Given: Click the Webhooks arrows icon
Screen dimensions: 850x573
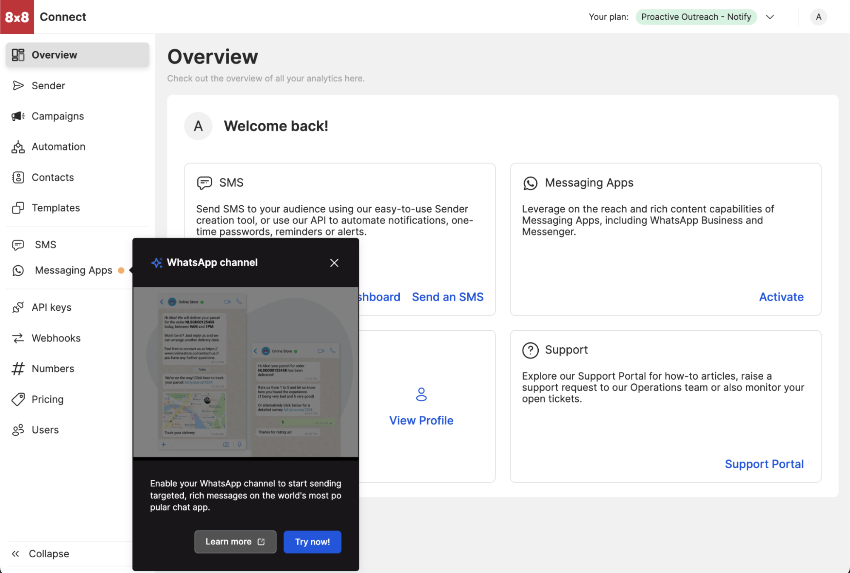Looking at the screenshot, I should pos(18,338).
